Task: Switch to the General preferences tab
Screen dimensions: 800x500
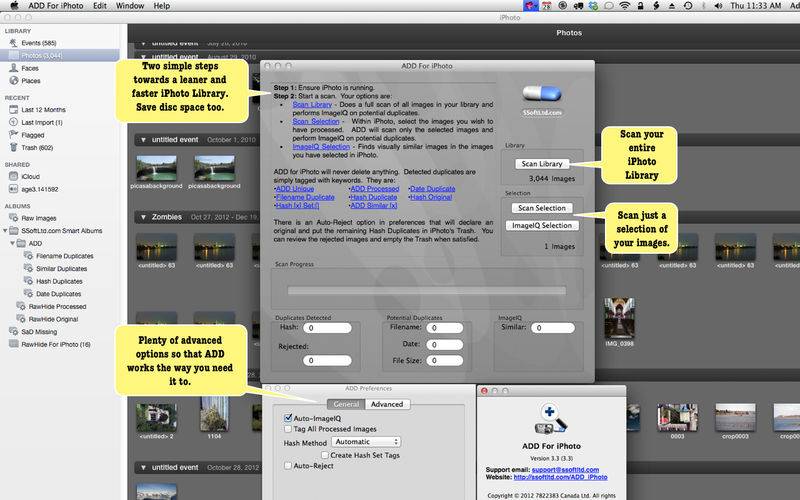Action: click(x=346, y=404)
